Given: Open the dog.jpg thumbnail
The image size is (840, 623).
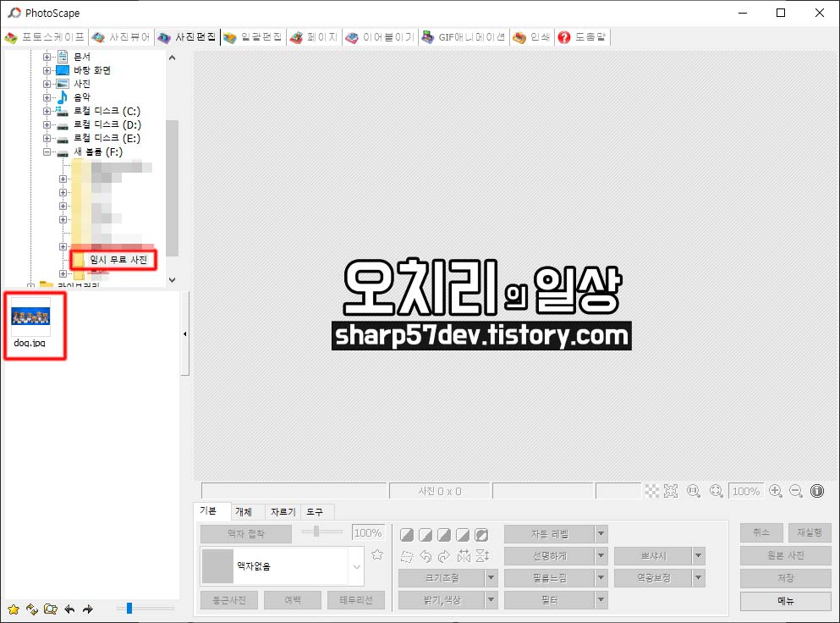Looking at the screenshot, I should coord(30,324).
